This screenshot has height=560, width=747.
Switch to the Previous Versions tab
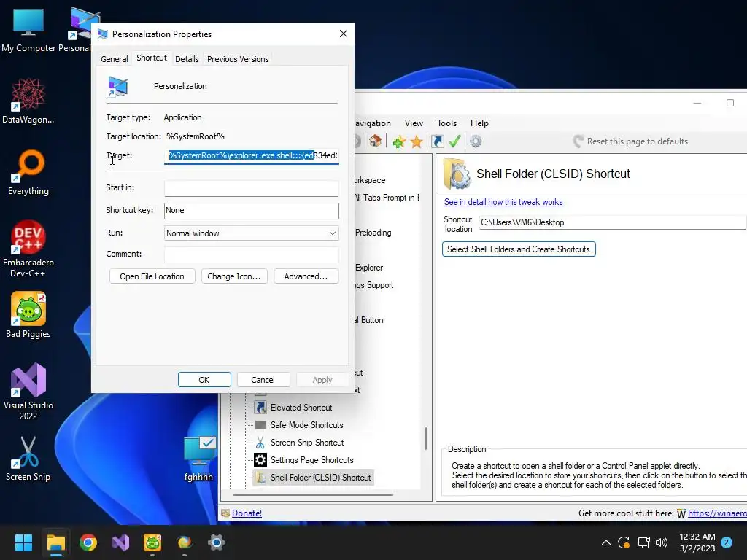tap(238, 59)
